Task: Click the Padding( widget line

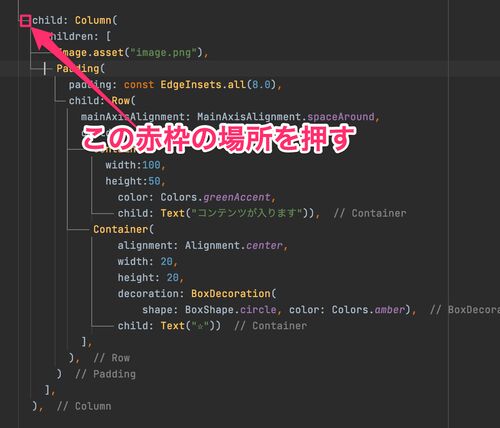Action: (x=80, y=69)
